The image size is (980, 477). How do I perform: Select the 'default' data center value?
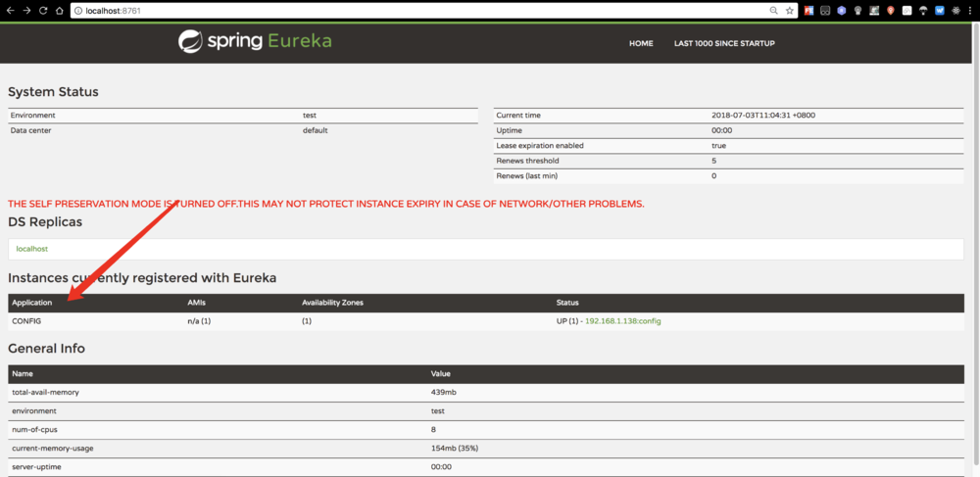coord(315,130)
